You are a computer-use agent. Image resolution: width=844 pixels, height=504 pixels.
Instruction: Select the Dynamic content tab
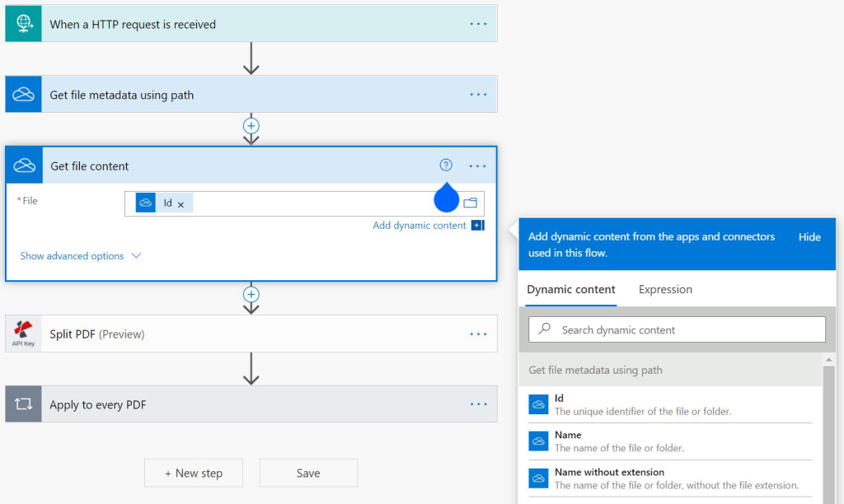[x=571, y=289]
